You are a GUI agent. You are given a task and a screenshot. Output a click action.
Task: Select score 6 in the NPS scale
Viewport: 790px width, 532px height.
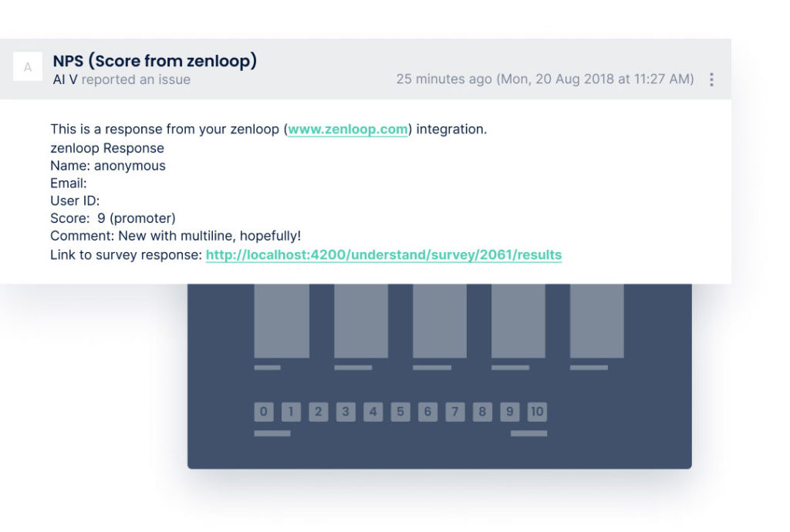point(427,412)
